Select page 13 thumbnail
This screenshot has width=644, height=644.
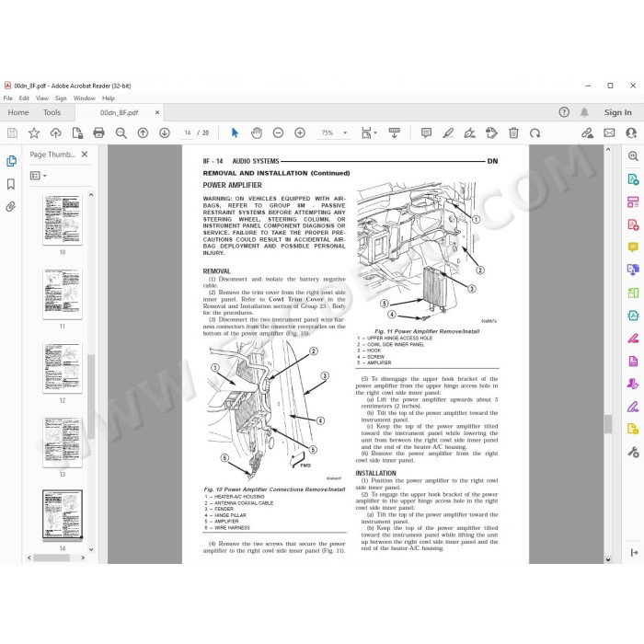[x=63, y=442]
